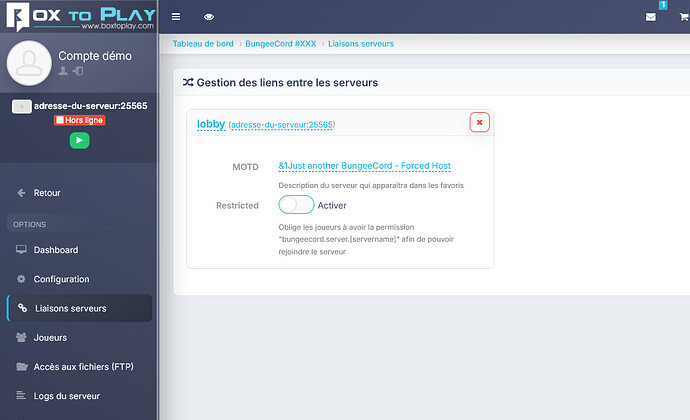Click the Gestion des liens entre les serveurs heading
Image resolution: width=690 pixels, height=420 pixels.
pyautogui.click(x=287, y=83)
